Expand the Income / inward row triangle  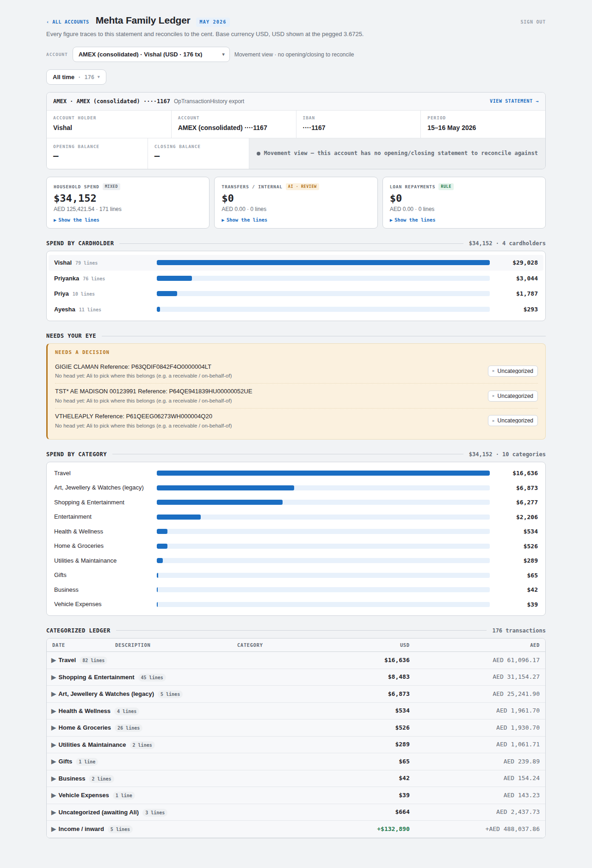54,829
